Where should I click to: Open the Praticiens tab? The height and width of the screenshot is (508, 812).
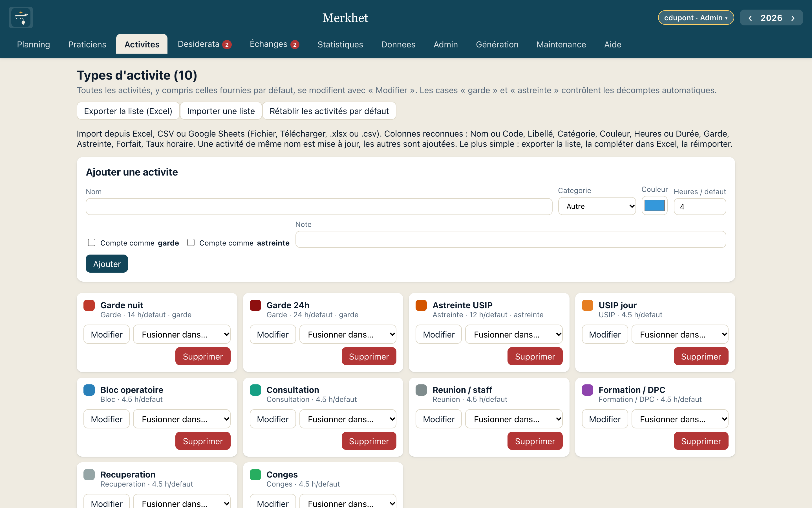[x=87, y=44]
